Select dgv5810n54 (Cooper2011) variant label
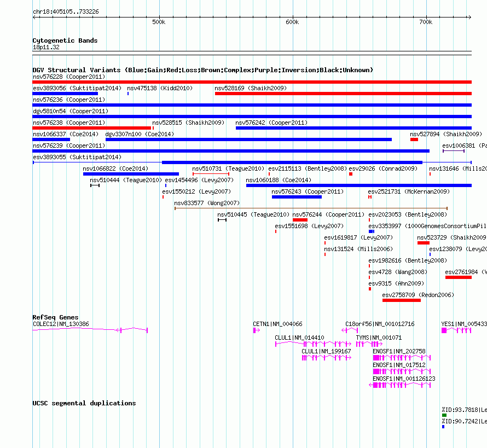This screenshot has height=448, width=487. click(x=71, y=111)
